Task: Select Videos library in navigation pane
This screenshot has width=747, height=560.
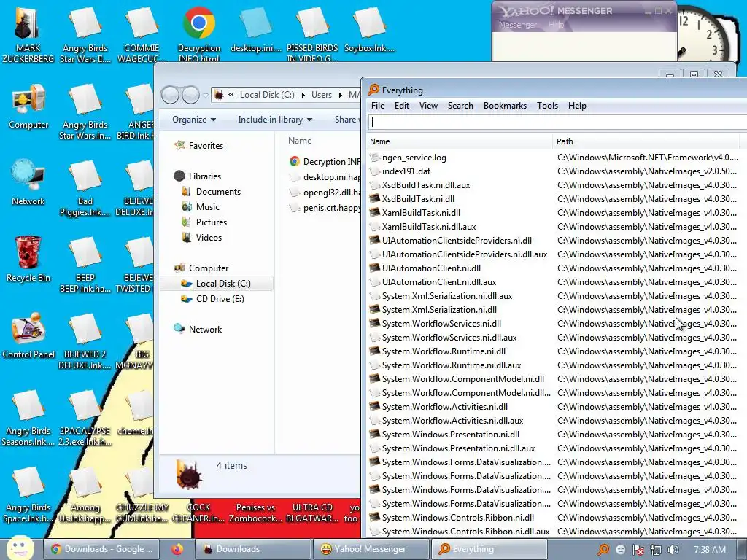Action: [x=209, y=237]
